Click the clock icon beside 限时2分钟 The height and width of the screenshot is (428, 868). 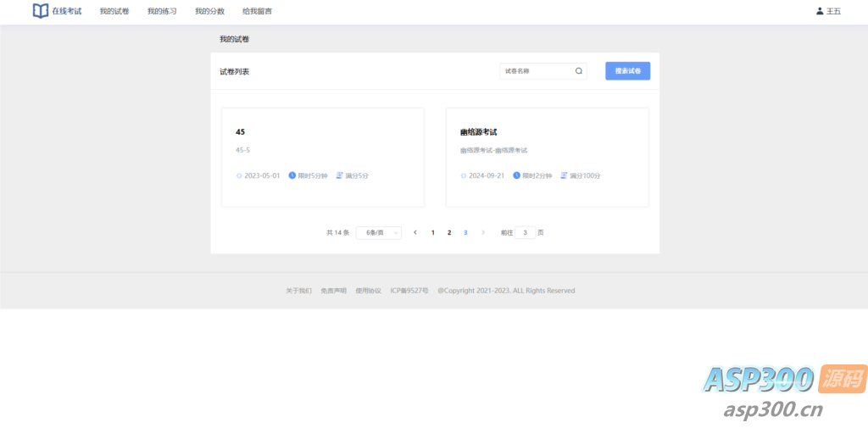tap(517, 175)
